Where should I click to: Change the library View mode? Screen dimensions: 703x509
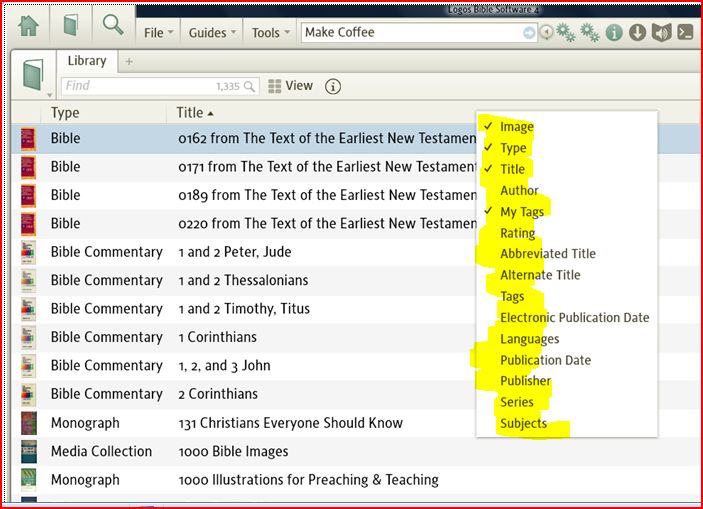[290, 86]
